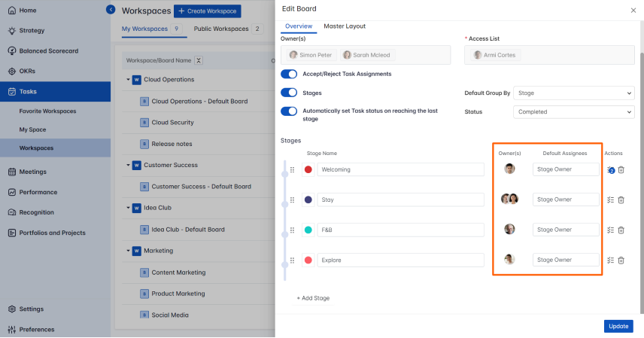Click the Balanced Scorecard sidebar icon
This screenshot has width=644, height=338.
(12, 51)
